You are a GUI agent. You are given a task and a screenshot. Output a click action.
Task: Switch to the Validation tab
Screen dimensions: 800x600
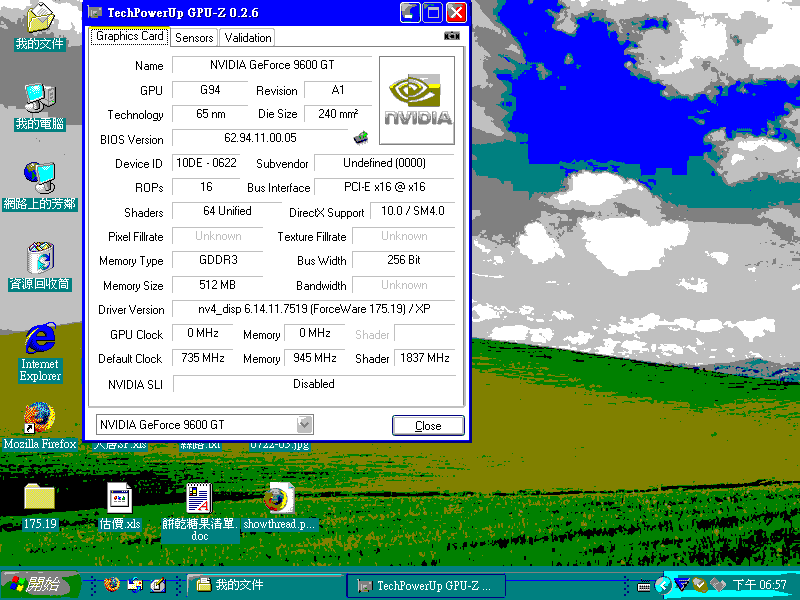[x=247, y=38]
